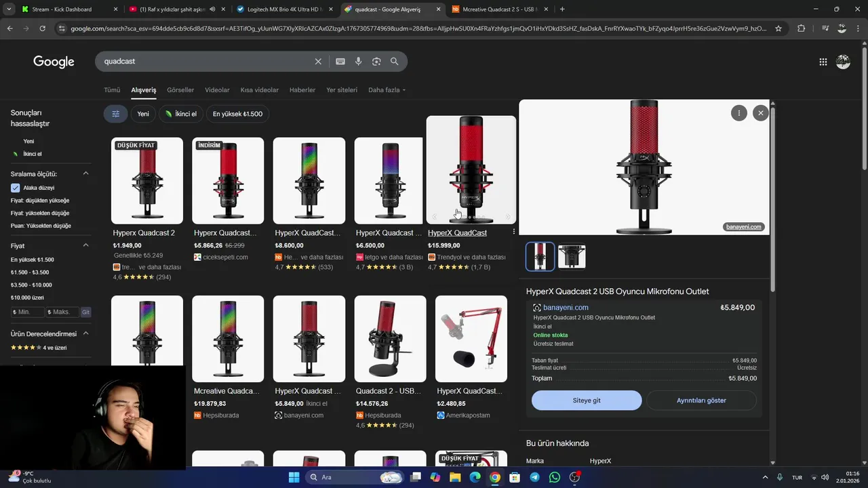
Task: Expand the Daha fazla dropdown
Action: point(387,90)
